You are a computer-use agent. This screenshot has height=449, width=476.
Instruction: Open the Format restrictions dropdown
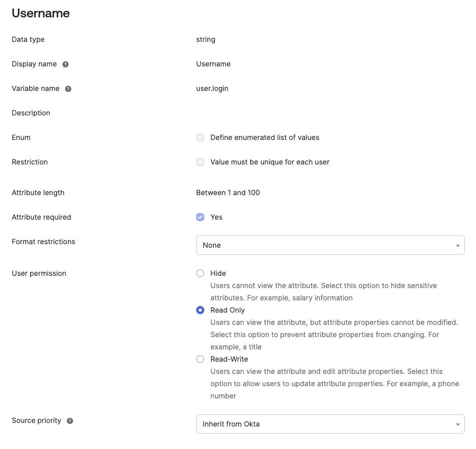(330, 245)
